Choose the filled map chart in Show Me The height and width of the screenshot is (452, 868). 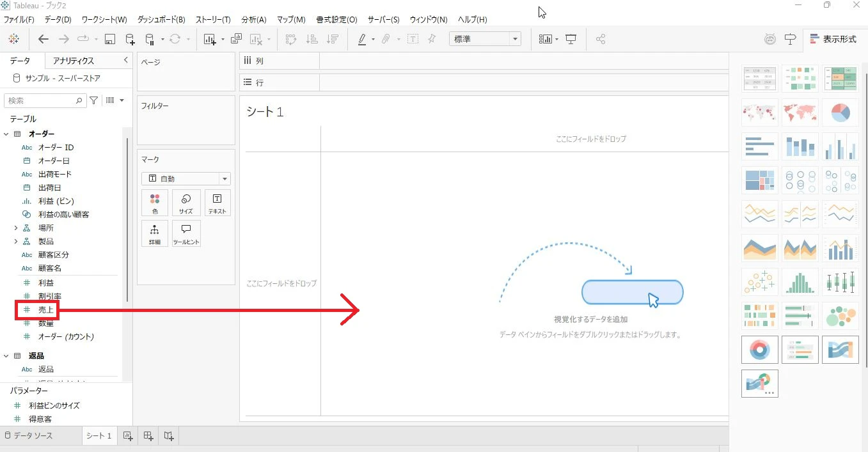800,113
